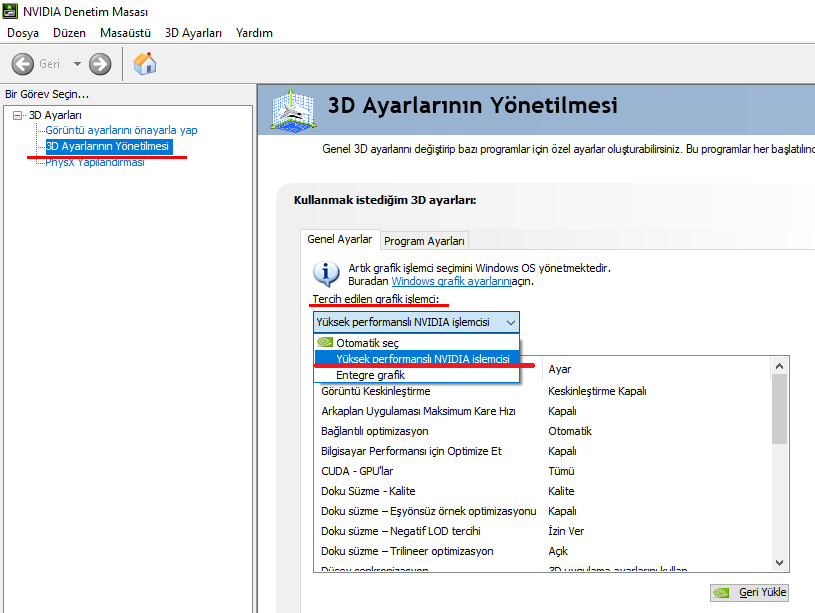Open the Yardım menu
Image resolution: width=815 pixels, height=613 pixels.
click(254, 33)
